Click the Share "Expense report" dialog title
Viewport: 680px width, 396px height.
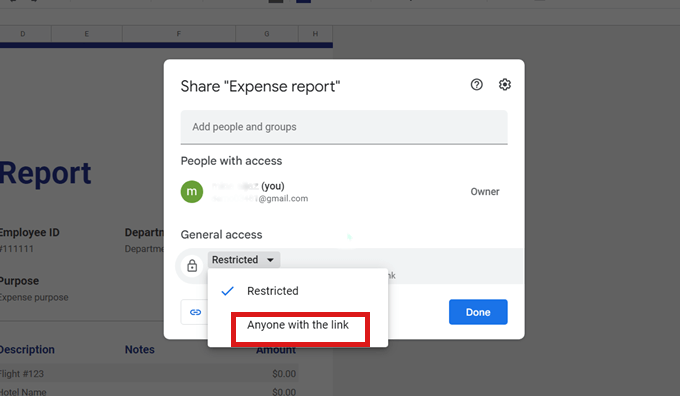[x=260, y=86]
